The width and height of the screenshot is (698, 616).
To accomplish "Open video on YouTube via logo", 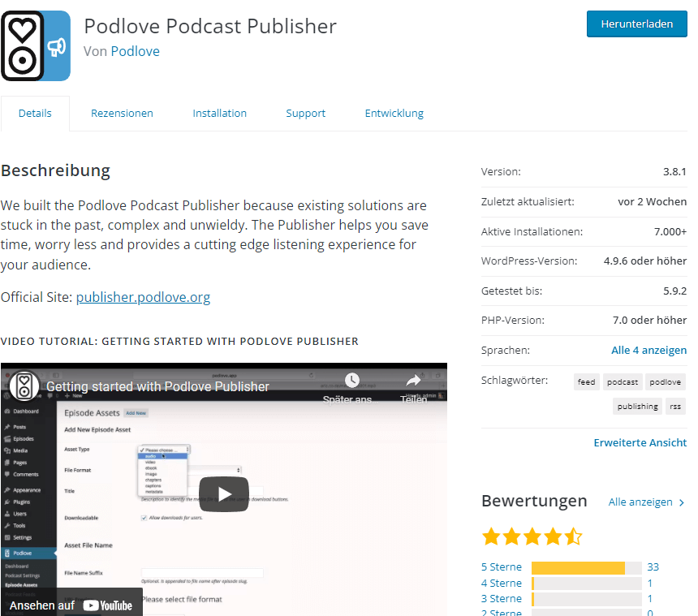I will tap(107, 605).
